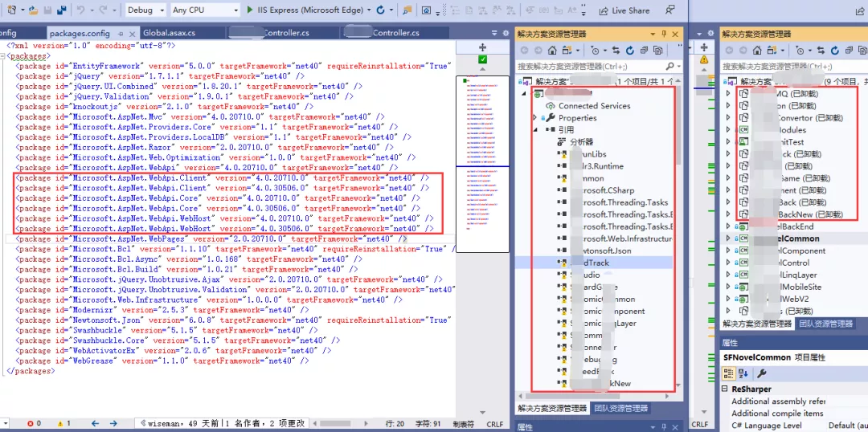
Task: Click Home icon in left Solution Explorer toolbar
Action: coord(552,51)
